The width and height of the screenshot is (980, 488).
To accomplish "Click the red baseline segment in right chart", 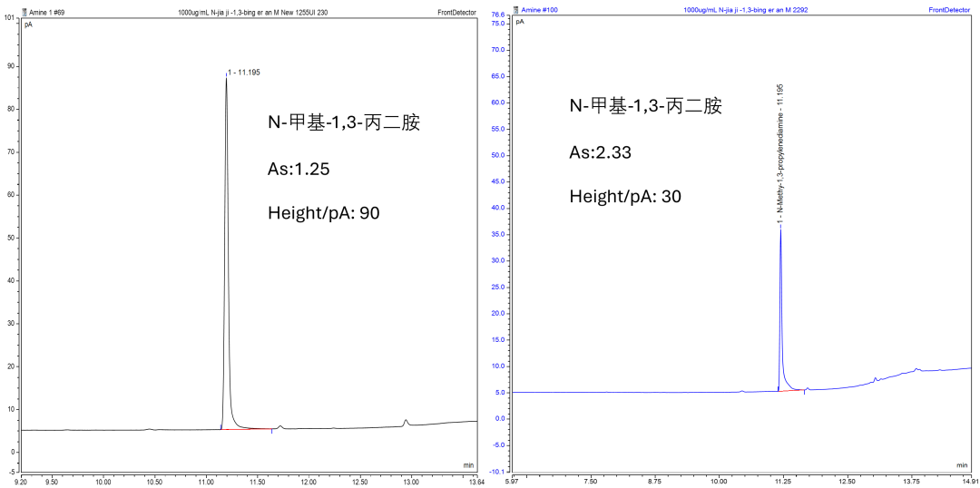I will point(797,390).
